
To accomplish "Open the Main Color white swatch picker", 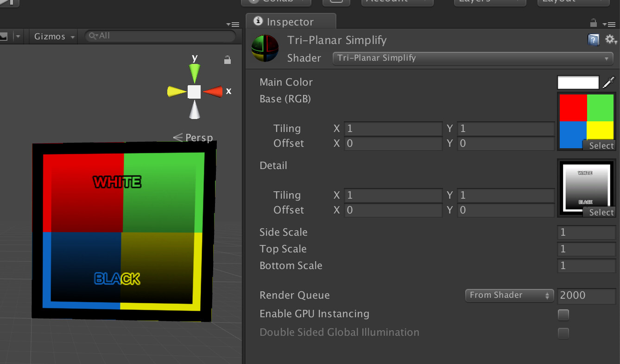I will tap(577, 82).
